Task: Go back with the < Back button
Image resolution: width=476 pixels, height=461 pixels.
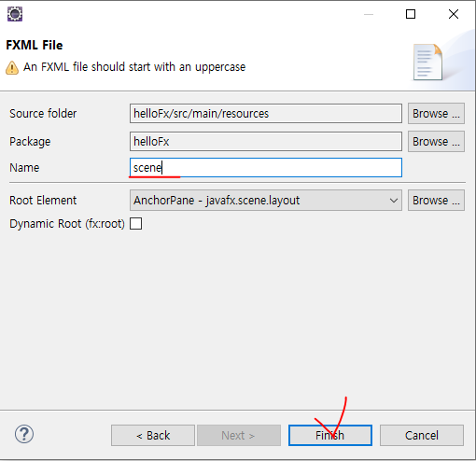Action: tap(153, 435)
